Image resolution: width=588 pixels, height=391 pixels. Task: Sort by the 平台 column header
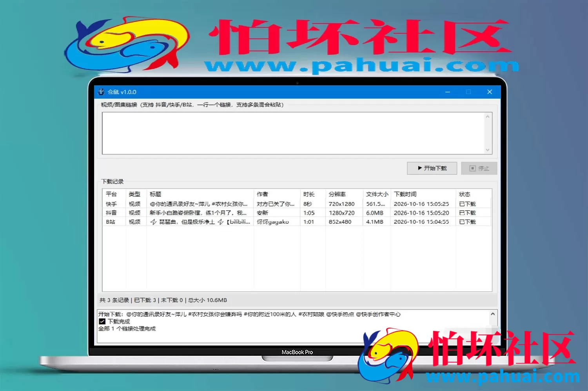pos(111,194)
